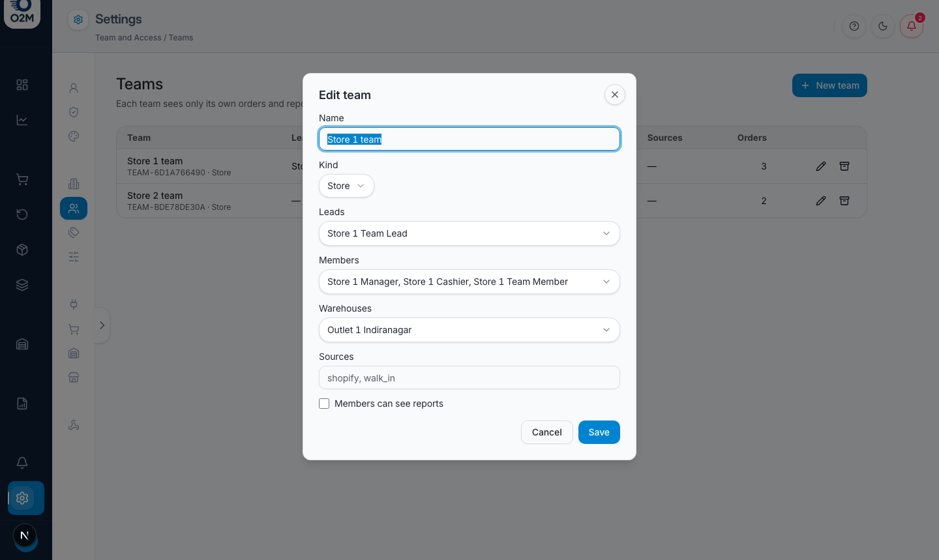Image resolution: width=939 pixels, height=560 pixels.
Task: Click the team Name input field
Action: coord(469,139)
